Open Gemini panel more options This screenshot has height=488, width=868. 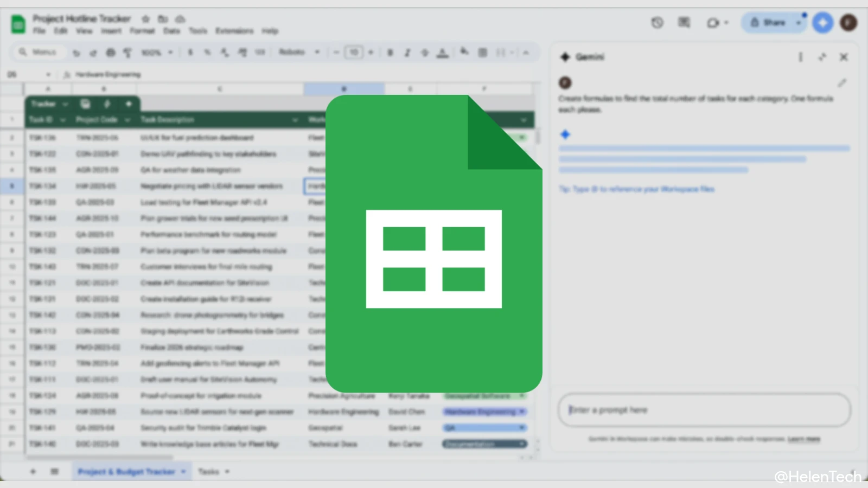[x=801, y=57]
